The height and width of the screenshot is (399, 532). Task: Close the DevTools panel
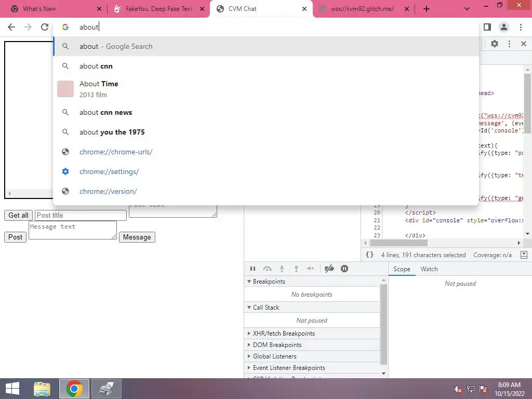pyautogui.click(x=524, y=44)
